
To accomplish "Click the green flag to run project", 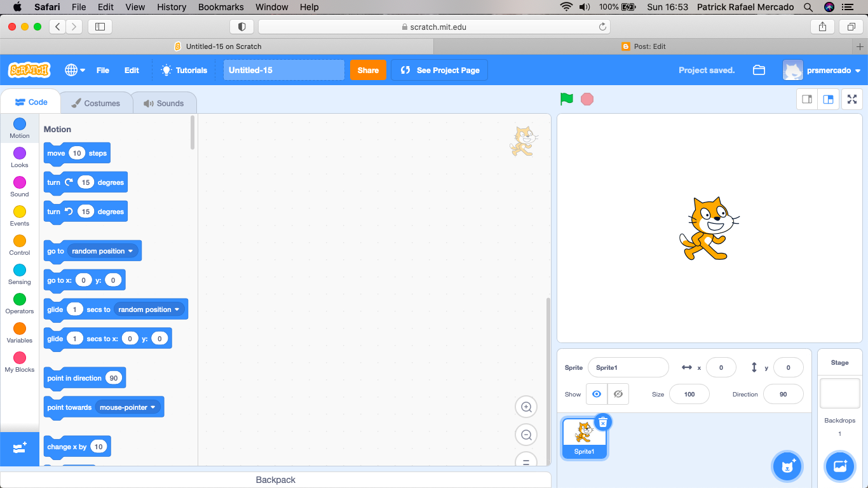I will (x=567, y=99).
